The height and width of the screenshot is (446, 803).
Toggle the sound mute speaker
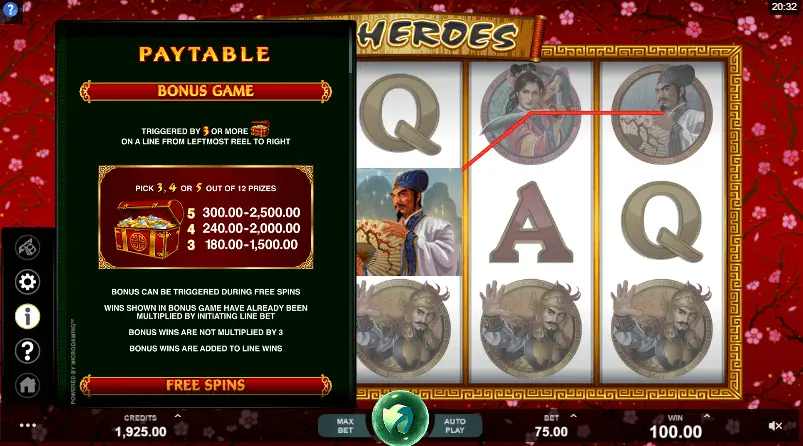(x=775, y=426)
